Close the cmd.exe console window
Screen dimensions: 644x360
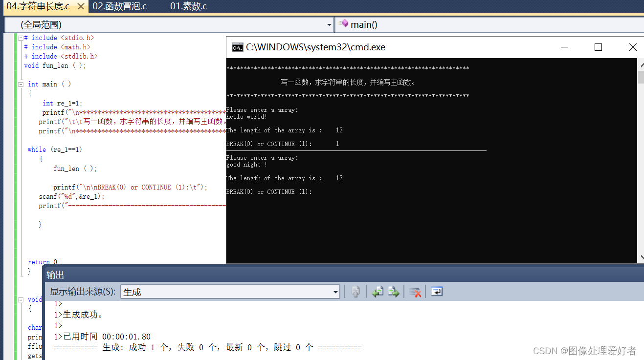(632, 47)
